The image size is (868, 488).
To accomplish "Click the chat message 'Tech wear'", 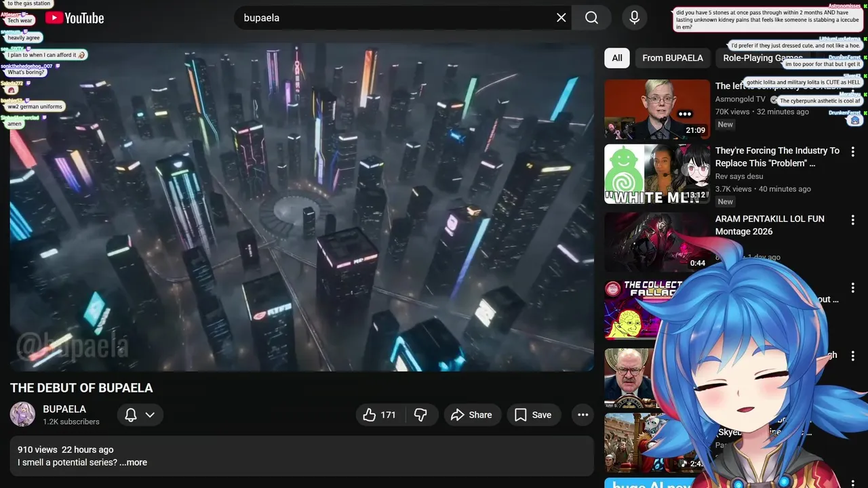I will [20, 21].
